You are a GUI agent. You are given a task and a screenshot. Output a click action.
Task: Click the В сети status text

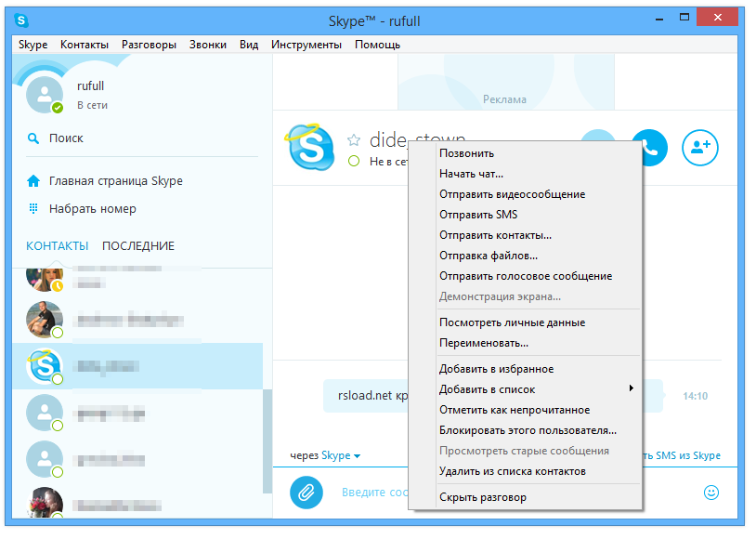[x=92, y=105]
